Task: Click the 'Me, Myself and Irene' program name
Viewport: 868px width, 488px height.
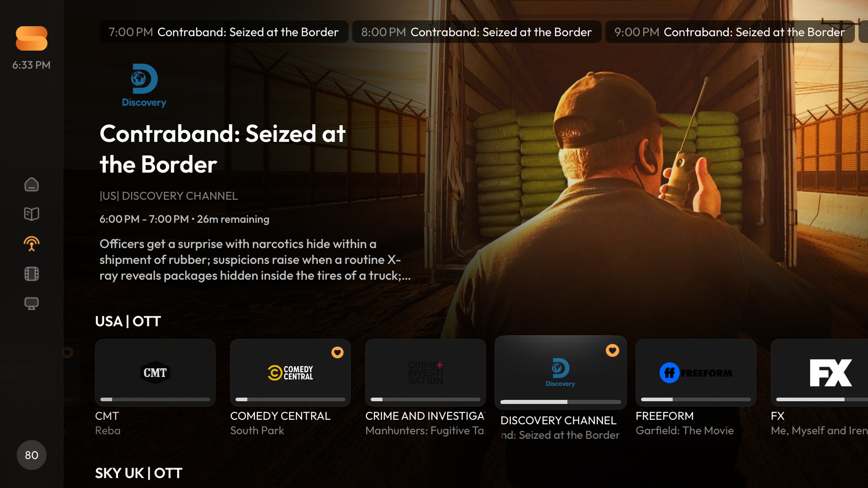Action: [x=819, y=431]
